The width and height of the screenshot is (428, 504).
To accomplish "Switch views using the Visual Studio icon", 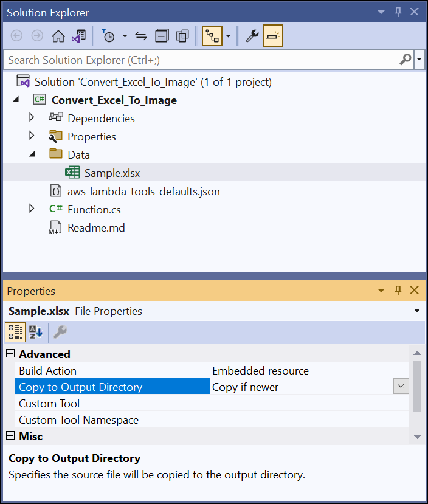I will (78, 36).
